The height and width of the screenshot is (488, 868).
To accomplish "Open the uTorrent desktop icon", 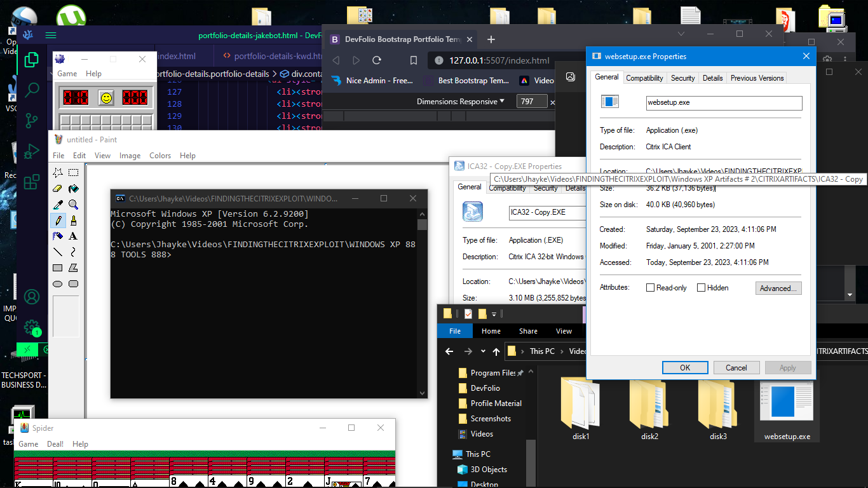I will coord(71,16).
